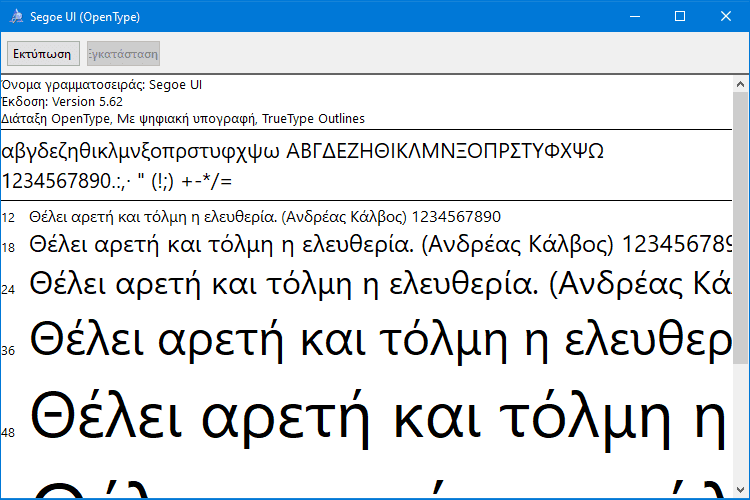The height and width of the screenshot is (500, 750).
Task: Click the Greek alphabet sample line
Action: [x=302, y=151]
